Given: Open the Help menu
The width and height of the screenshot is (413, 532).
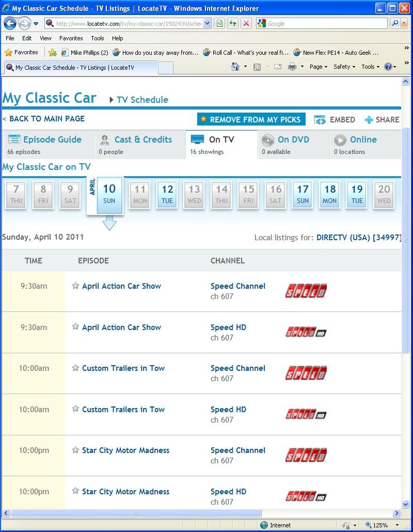Looking at the screenshot, I should pyautogui.click(x=117, y=38).
